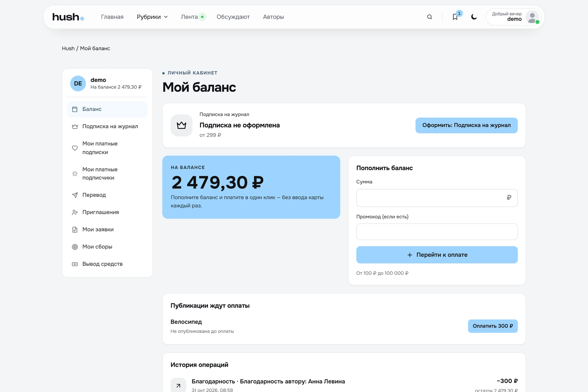Click arrow icon of Благодарность operation
The height and width of the screenshot is (392, 588).
pyautogui.click(x=178, y=385)
